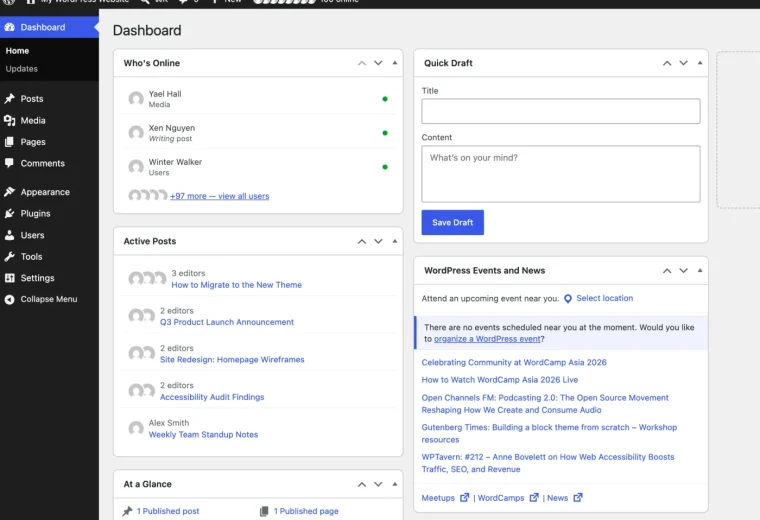Move Active Posts widget down
The height and width of the screenshot is (520, 760).
pyautogui.click(x=378, y=241)
